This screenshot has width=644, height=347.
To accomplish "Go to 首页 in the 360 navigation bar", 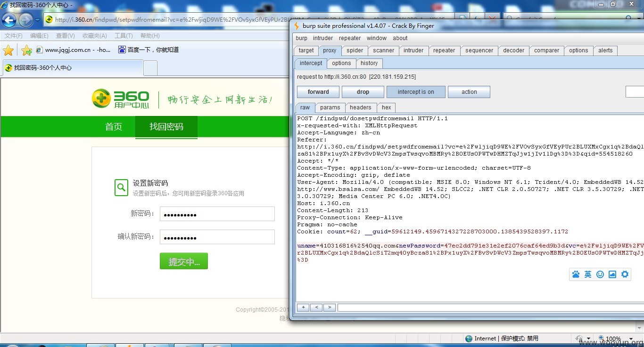I will (114, 126).
